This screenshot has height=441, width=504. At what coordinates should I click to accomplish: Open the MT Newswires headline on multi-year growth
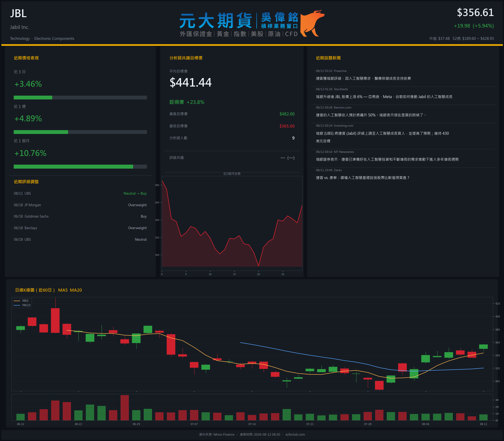tap(387, 159)
